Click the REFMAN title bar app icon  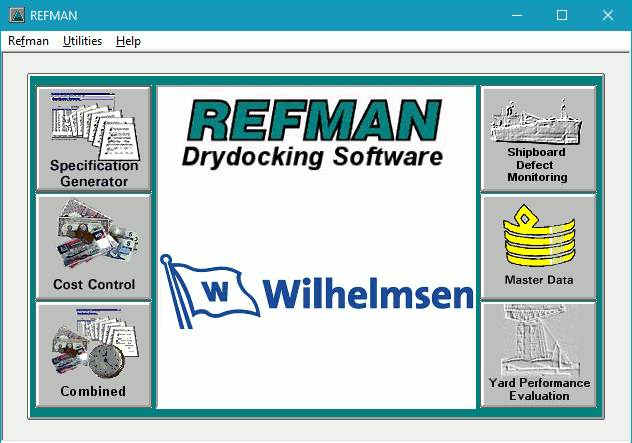click(x=16, y=15)
